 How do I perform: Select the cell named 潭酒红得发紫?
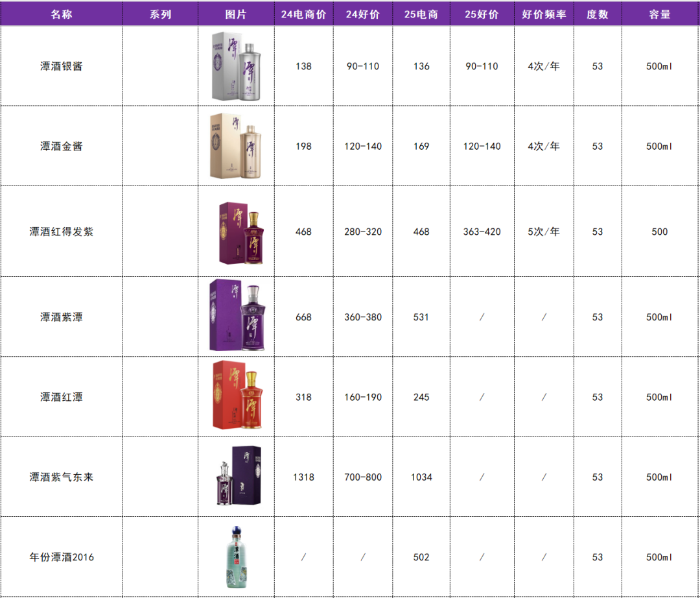click(62, 232)
